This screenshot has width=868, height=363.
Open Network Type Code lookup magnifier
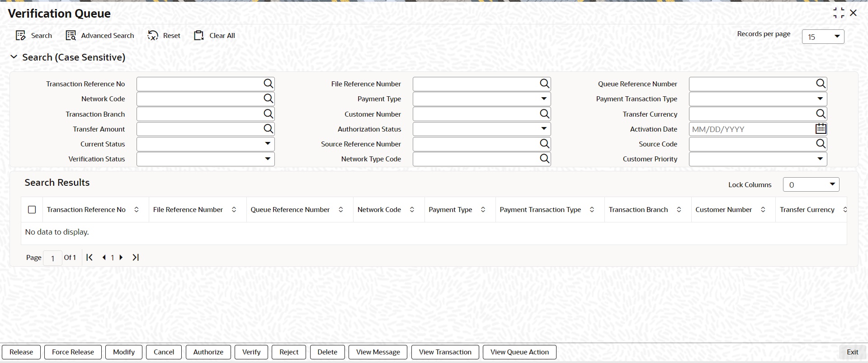coord(544,159)
